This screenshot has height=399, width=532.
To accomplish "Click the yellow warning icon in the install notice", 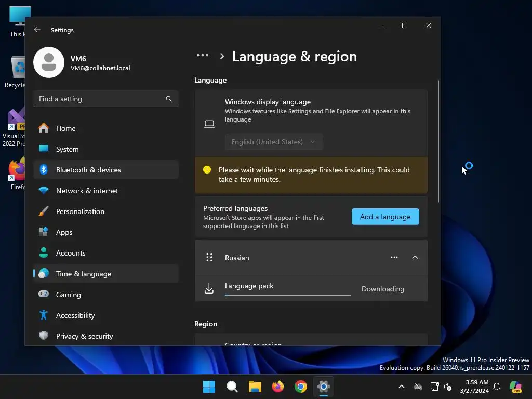I will coord(207,170).
